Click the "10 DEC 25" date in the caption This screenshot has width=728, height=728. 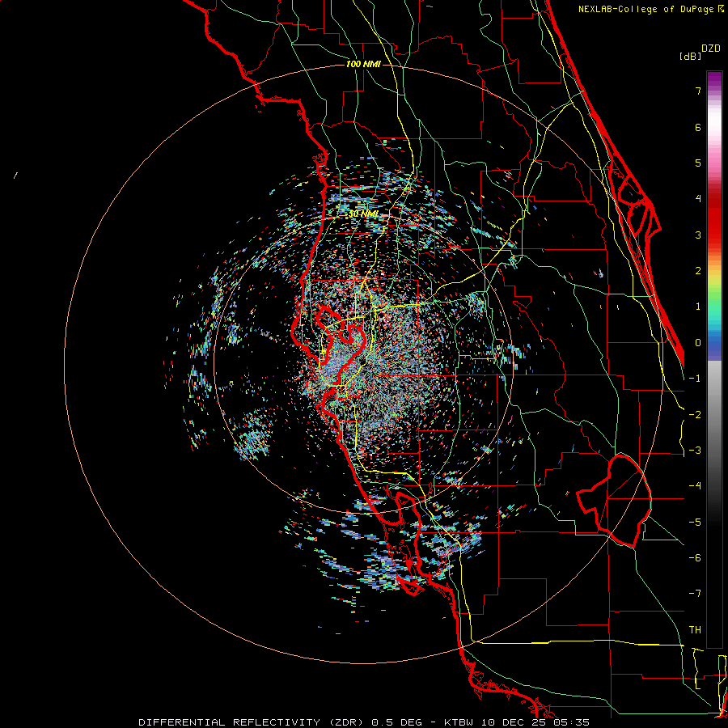coord(513,722)
